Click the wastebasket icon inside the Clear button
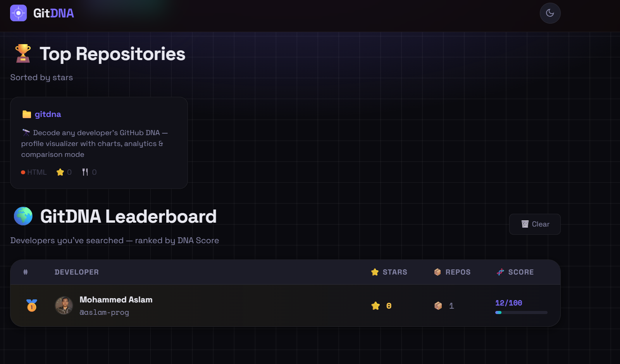The height and width of the screenshot is (364, 620). (525, 224)
